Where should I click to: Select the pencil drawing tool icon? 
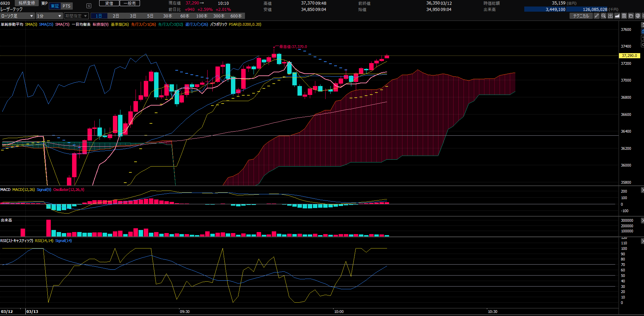point(597,16)
